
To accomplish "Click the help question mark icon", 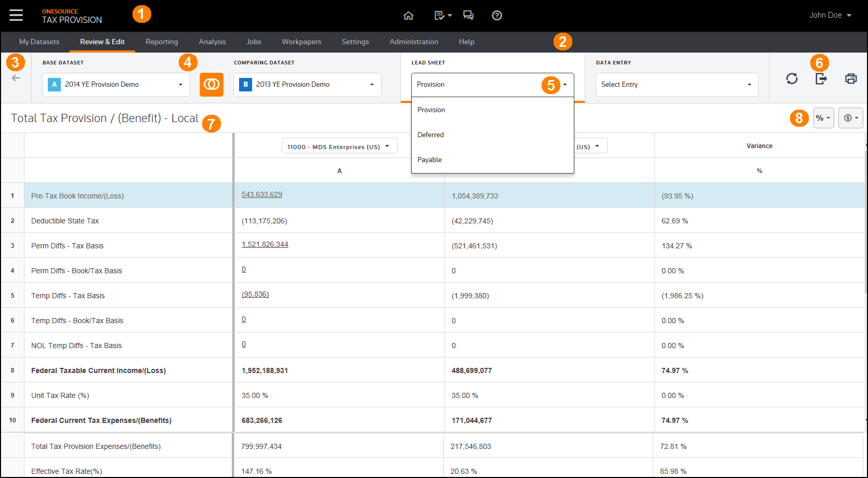I will point(497,16).
